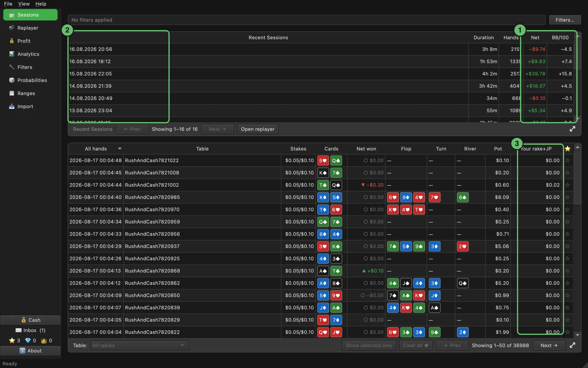Expand the Recent Sessions panel to full size
This screenshot has width=588, height=368.
tap(572, 129)
